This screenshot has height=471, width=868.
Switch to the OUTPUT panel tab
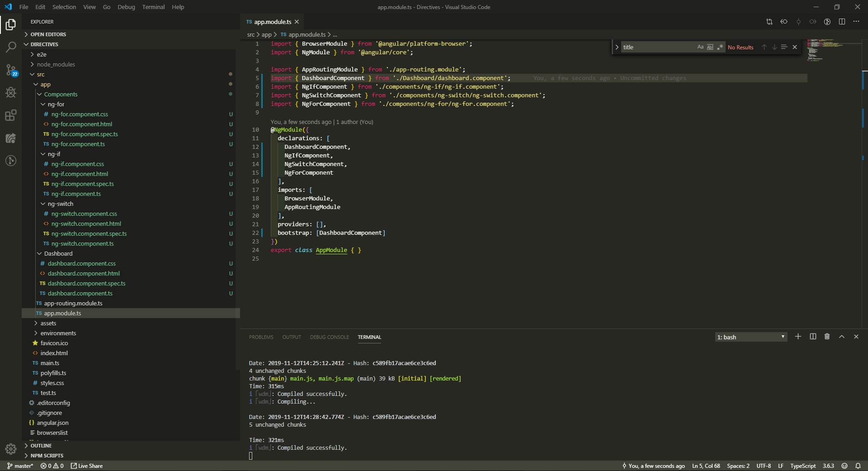(292, 337)
